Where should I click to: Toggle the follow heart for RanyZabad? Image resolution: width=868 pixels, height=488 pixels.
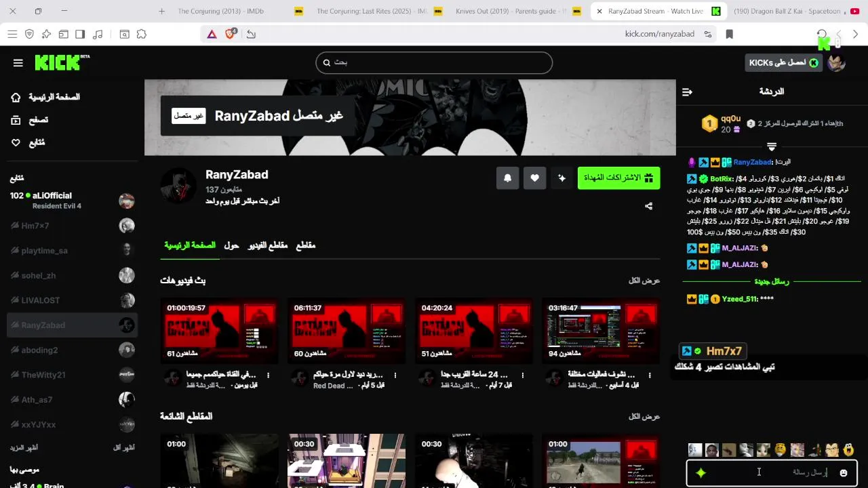point(534,178)
